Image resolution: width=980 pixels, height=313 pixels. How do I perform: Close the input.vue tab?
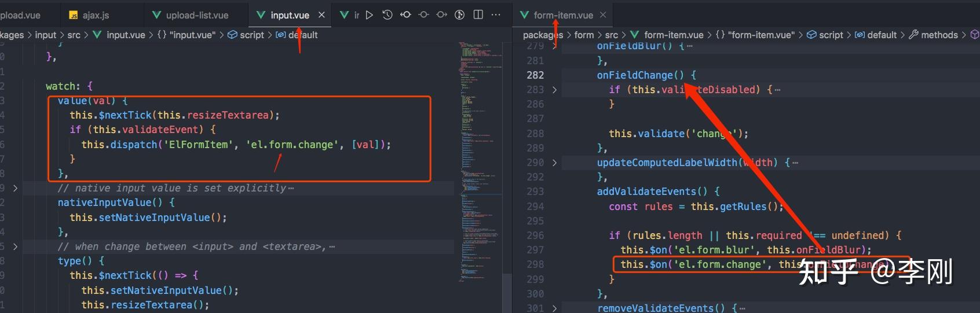tap(322, 15)
